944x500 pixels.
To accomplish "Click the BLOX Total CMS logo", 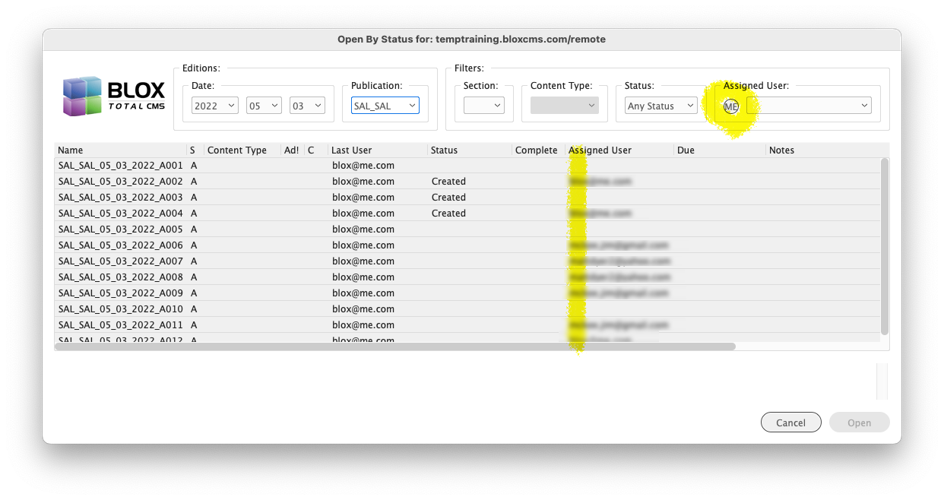I will [114, 96].
